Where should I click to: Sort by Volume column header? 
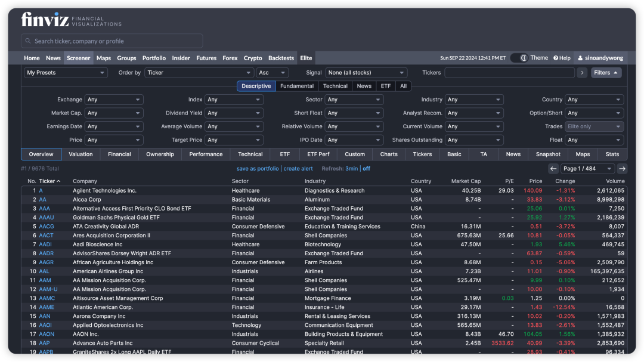(615, 181)
